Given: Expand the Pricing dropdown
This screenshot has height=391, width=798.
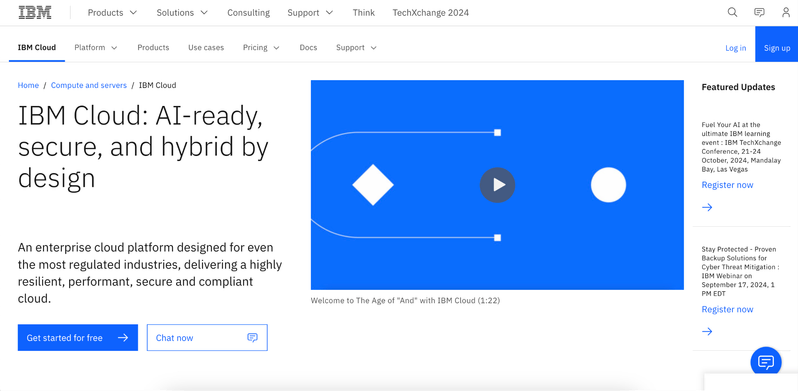Looking at the screenshot, I should coord(261,47).
